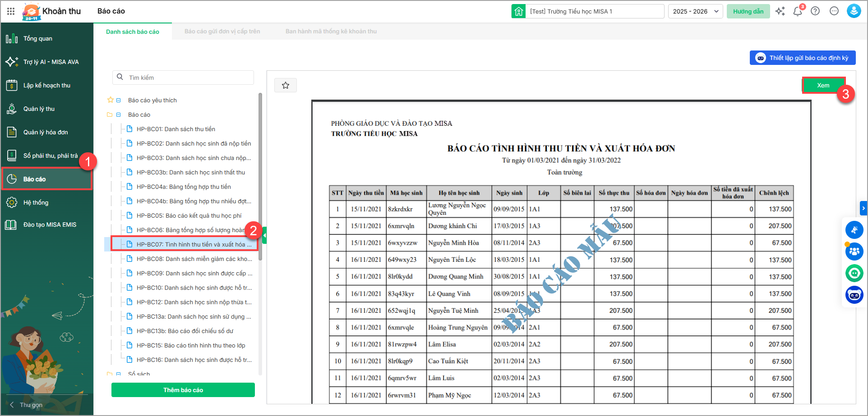This screenshot has height=416, width=868.
Task: Open the help question mark icon
Action: click(815, 11)
